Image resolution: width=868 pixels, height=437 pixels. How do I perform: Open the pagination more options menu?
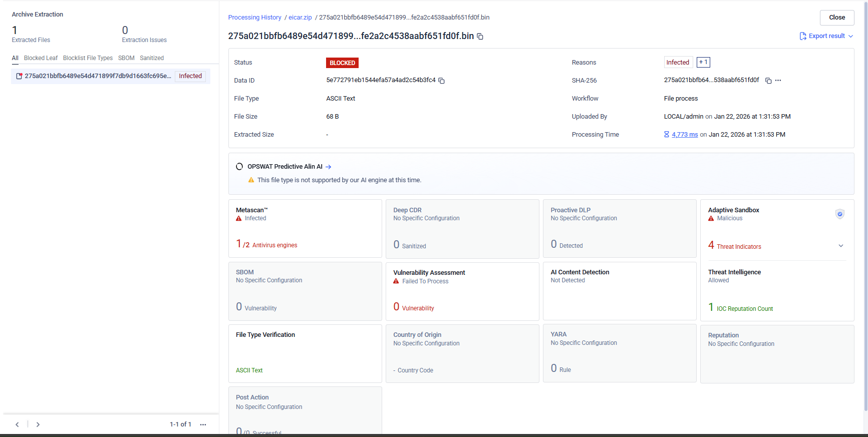point(203,424)
